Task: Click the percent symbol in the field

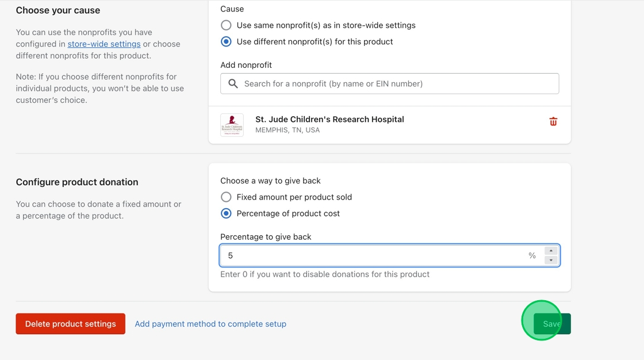Action: click(532, 256)
